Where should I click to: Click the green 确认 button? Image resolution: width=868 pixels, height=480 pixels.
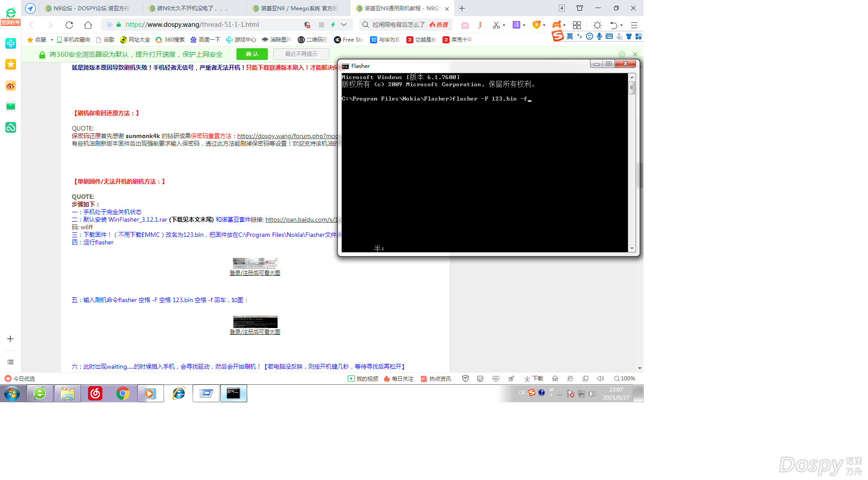tap(252, 54)
